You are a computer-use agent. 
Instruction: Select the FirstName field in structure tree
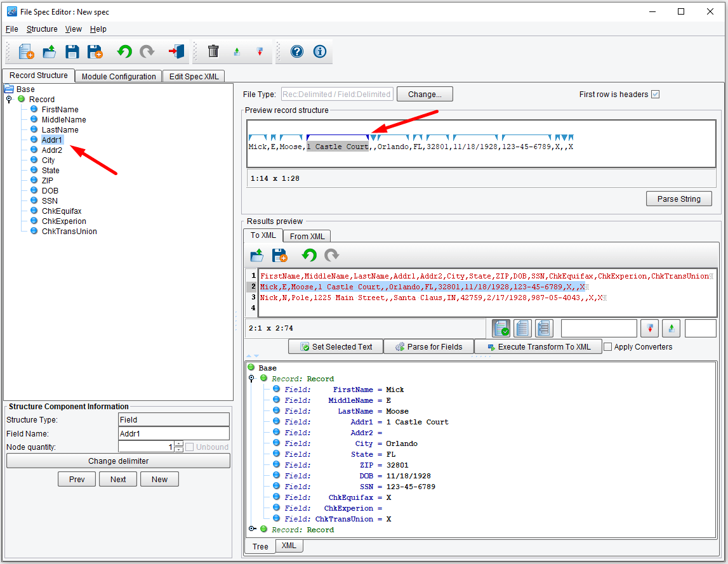point(60,110)
